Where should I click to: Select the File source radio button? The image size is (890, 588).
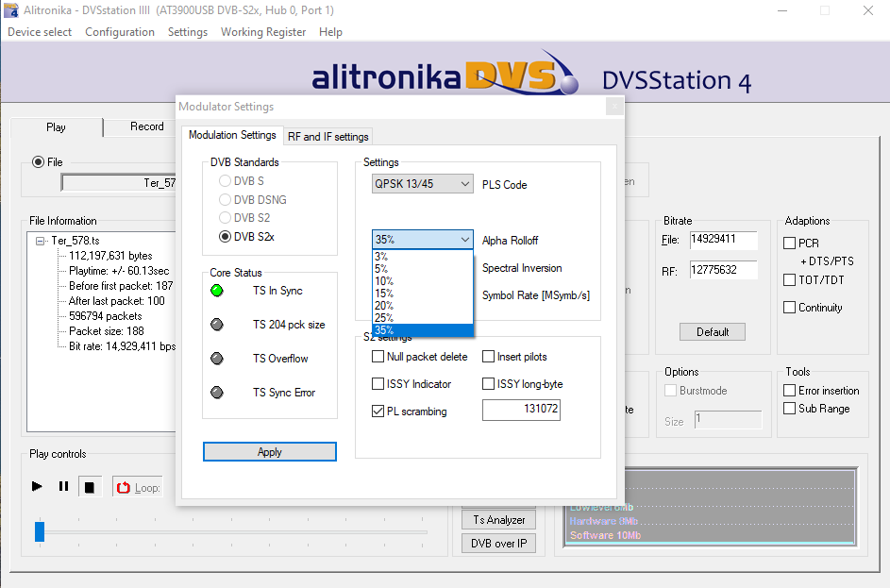[x=38, y=162]
